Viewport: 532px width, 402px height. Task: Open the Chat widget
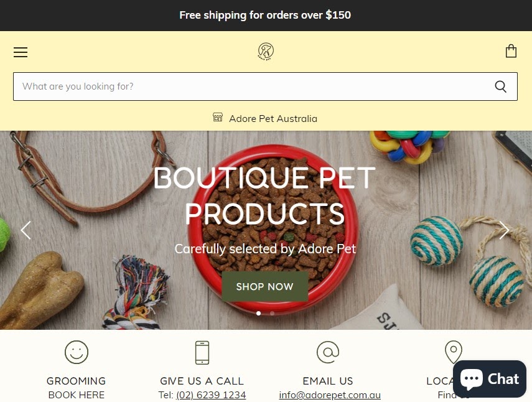(490, 378)
